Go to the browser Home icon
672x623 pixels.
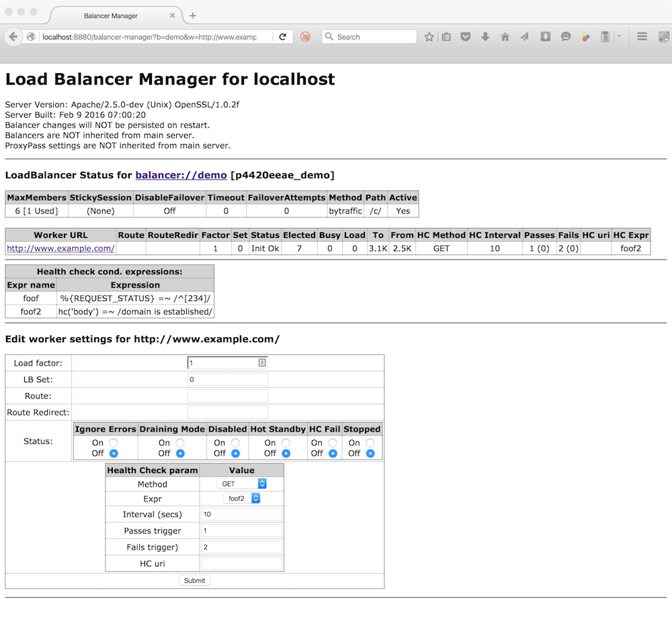(505, 37)
